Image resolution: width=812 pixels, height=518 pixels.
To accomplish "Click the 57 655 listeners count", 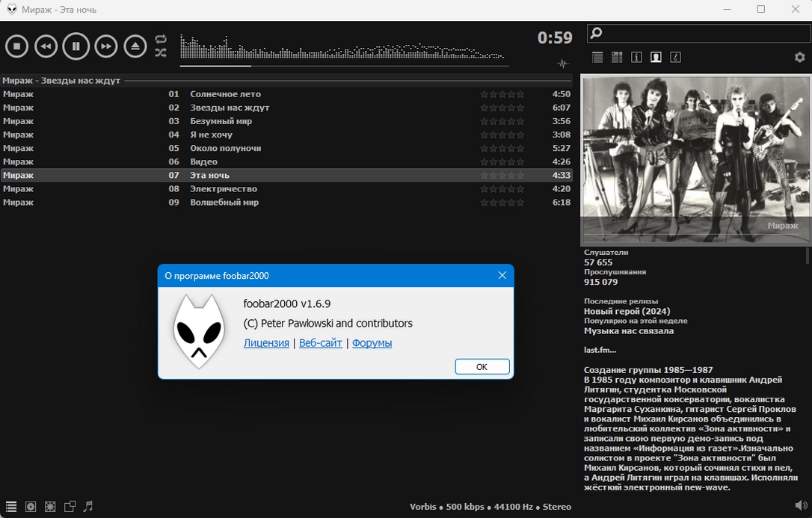I will pos(598,262).
